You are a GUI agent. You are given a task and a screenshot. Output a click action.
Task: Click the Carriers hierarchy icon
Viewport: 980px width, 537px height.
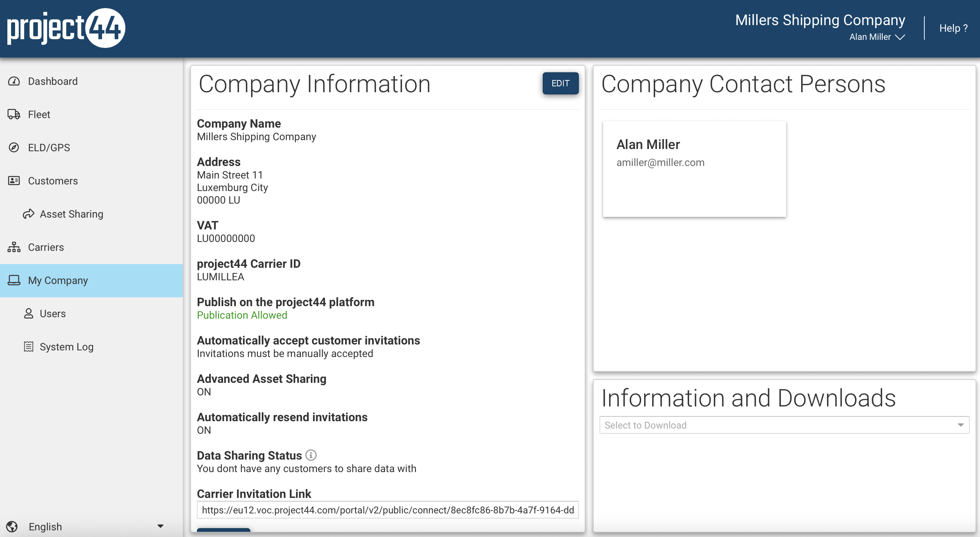coord(14,247)
